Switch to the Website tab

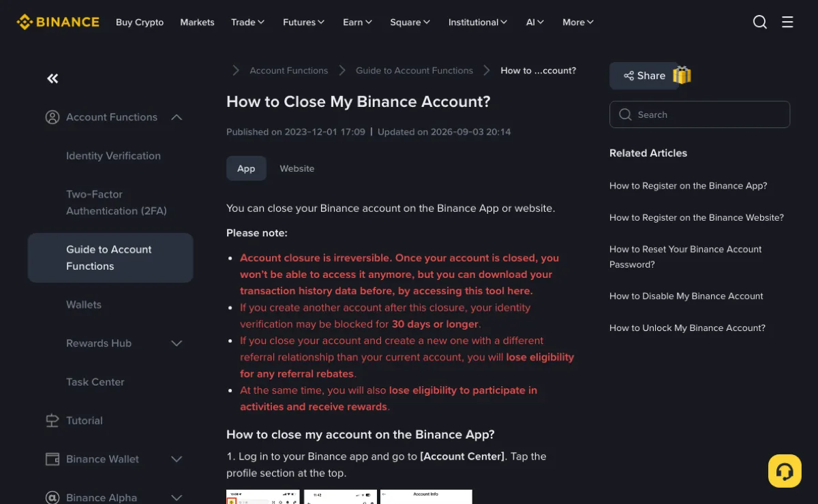click(297, 168)
